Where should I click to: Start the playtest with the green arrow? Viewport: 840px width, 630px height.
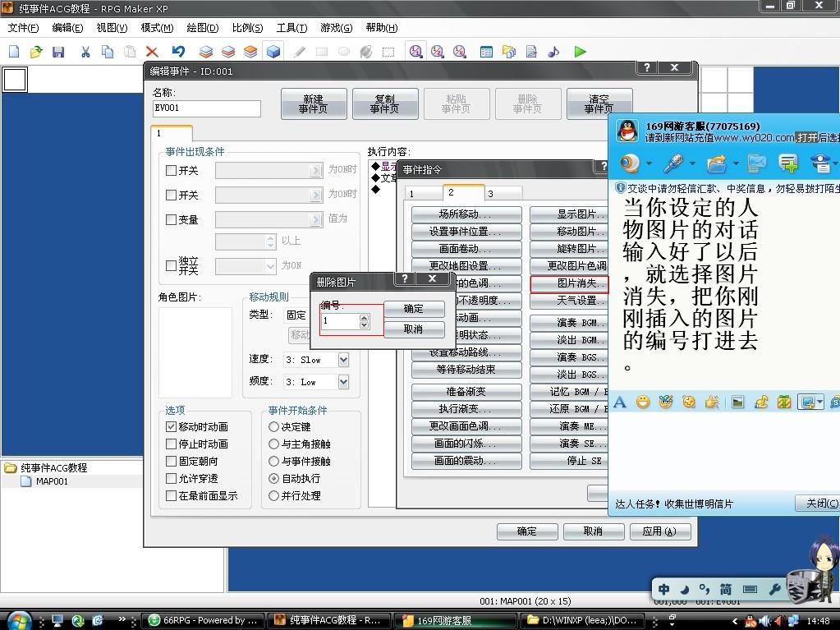[x=580, y=52]
